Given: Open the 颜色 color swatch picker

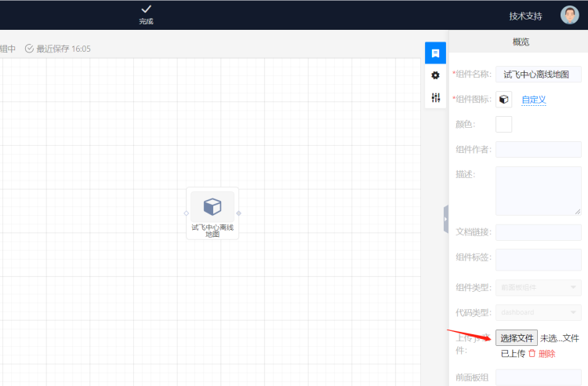Looking at the screenshot, I should [504, 124].
